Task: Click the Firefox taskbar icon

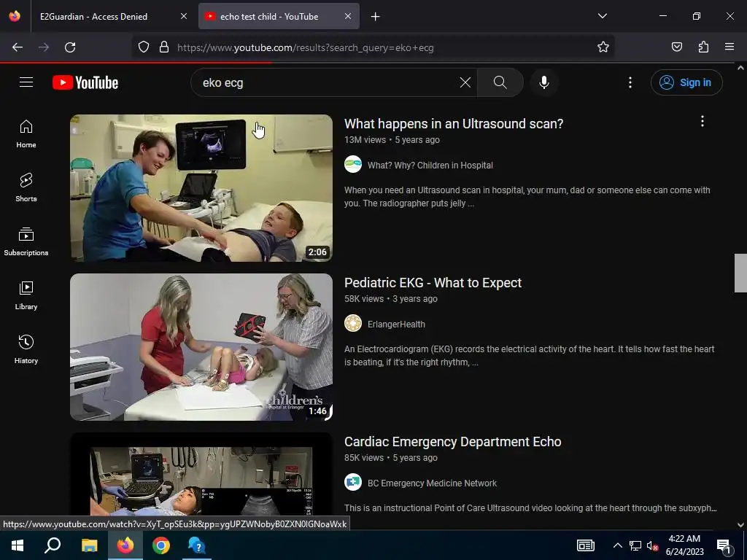Action: pyautogui.click(x=125, y=545)
